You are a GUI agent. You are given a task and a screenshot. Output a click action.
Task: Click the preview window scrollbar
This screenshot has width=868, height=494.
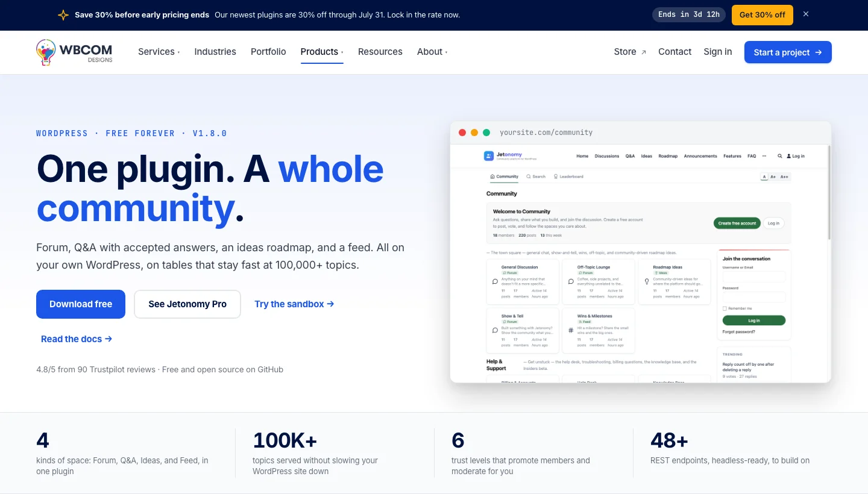pos(829,193)
